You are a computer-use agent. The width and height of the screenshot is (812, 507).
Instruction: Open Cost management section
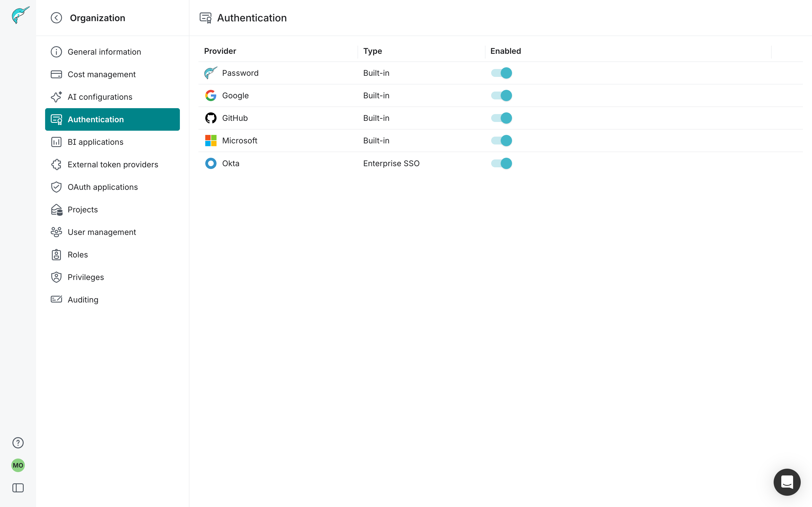coord(102,74)
